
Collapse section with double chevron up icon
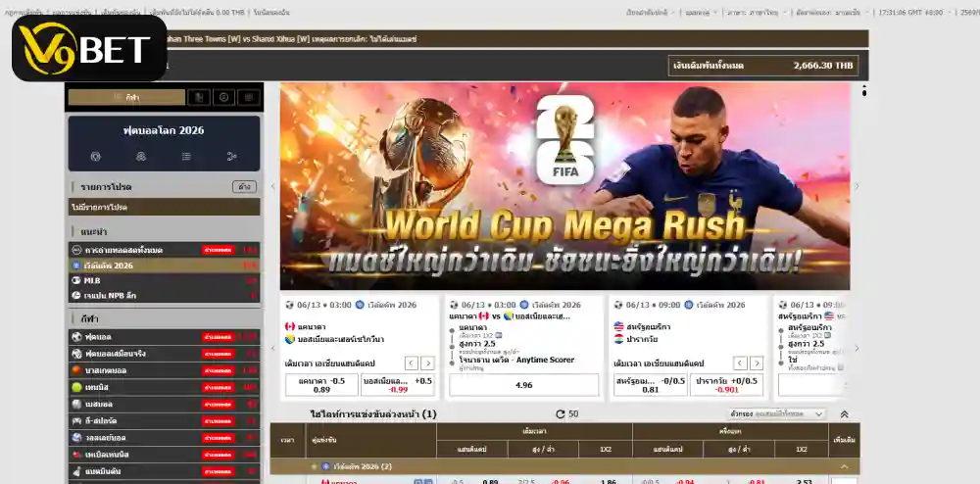coord(845,414)
